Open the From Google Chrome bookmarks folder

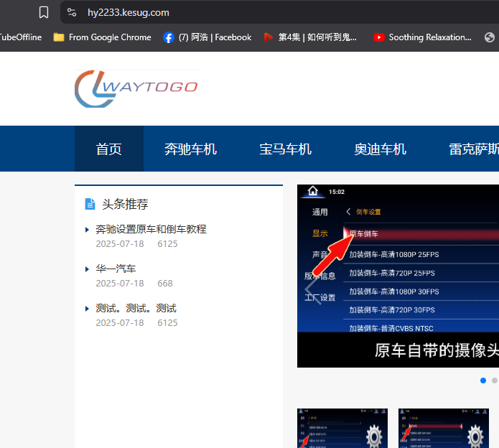click(x=102, y=37)
